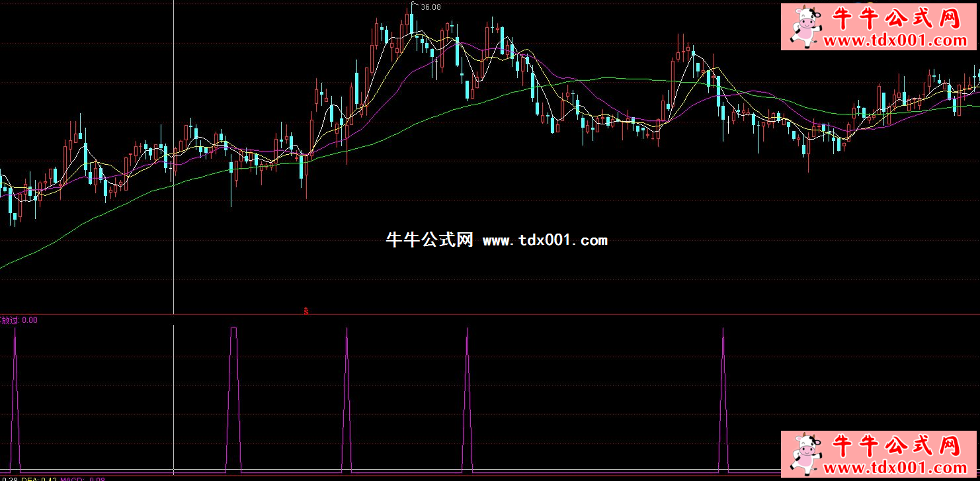Screen dimensions: 980x481
Task: Click the magenta MACD value label
Action: [x=82, y=478]
